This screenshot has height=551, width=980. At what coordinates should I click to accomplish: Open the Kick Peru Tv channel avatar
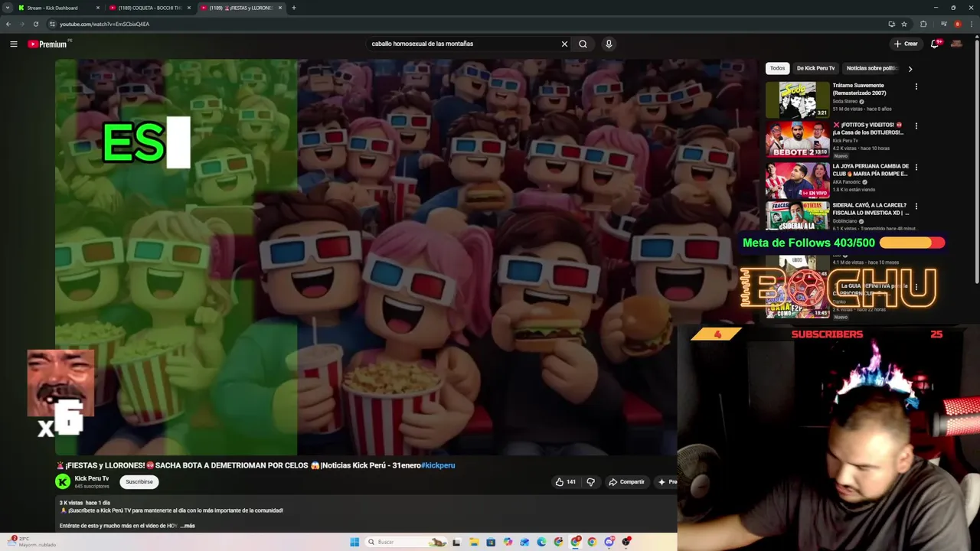(63, 481)
